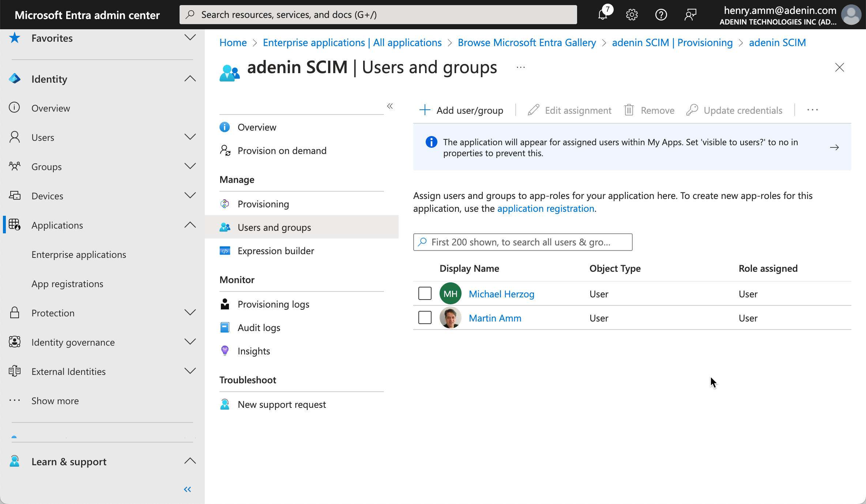Collapse left navigation sidebar arrows
Image resolution: width=866 pixels, height=504 pixels.
[x=187, y=489]
